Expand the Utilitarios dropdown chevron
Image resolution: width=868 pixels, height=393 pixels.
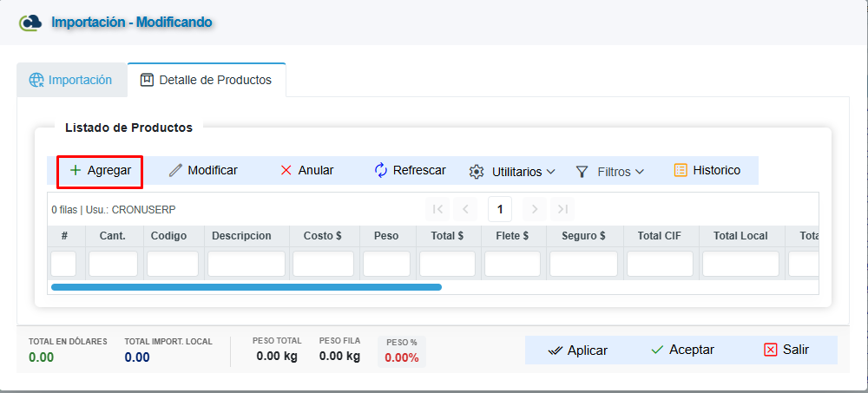point(551,172)
